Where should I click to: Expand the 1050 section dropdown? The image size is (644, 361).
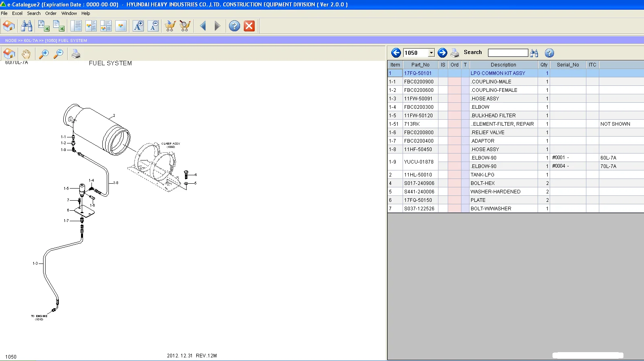tap(431, 53)
